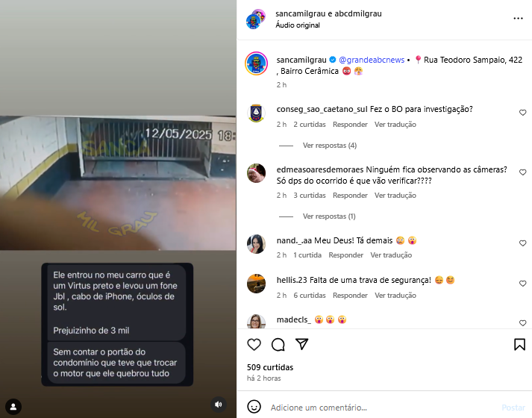Screen dimensions: 532x418
Task: Show tagged people icon on video
Action: pos(13,407)
